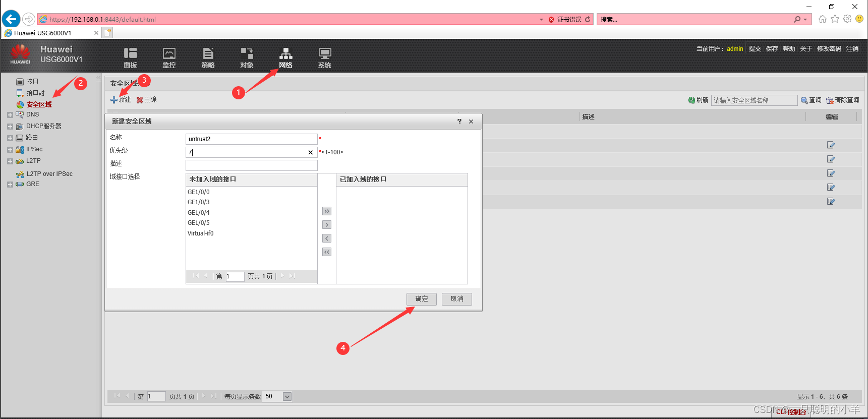The height and width of the screenshot is (419, 868).
Task: Click the 注销 logout link
Action: (x=852, y=49)
